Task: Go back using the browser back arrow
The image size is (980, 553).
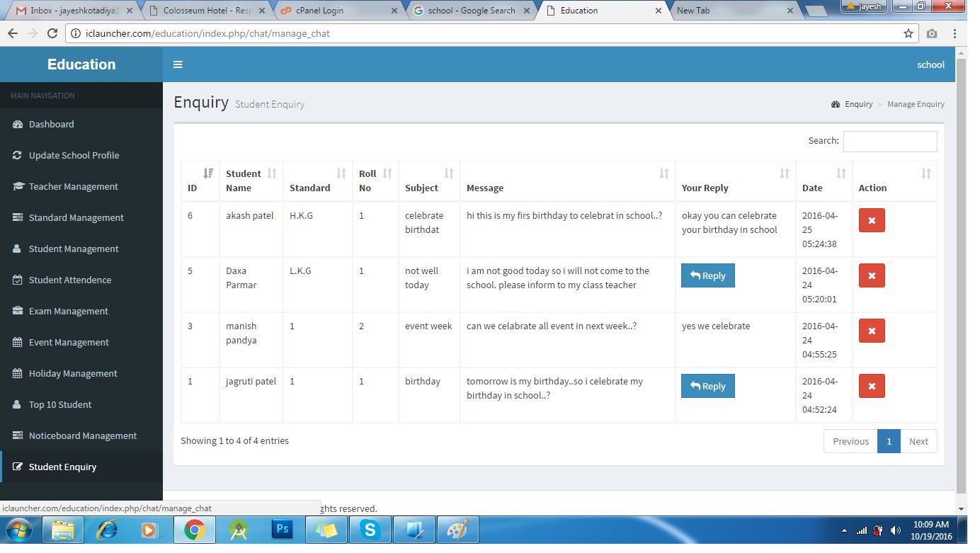Action: click(x=13, y=33)
